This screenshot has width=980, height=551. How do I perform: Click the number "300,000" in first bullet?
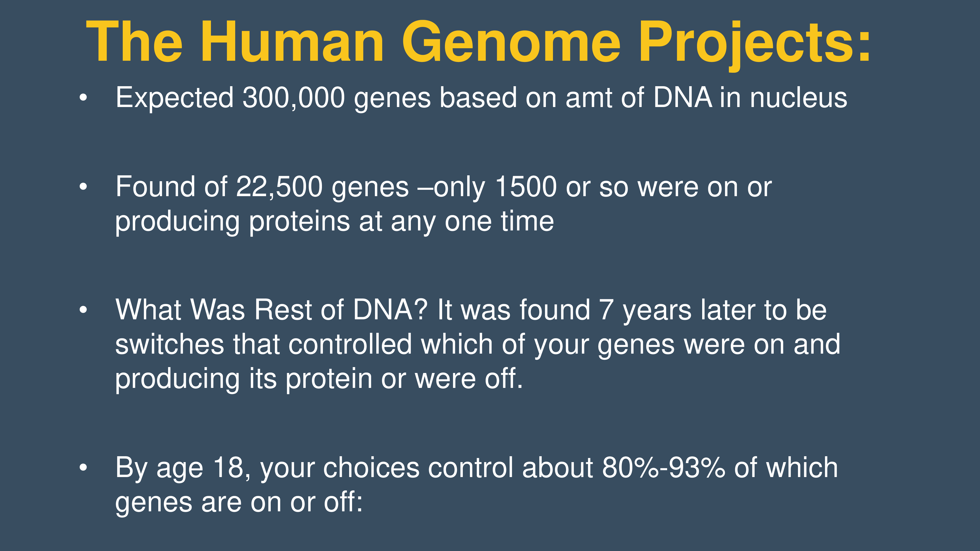click(x=294, y=98)
